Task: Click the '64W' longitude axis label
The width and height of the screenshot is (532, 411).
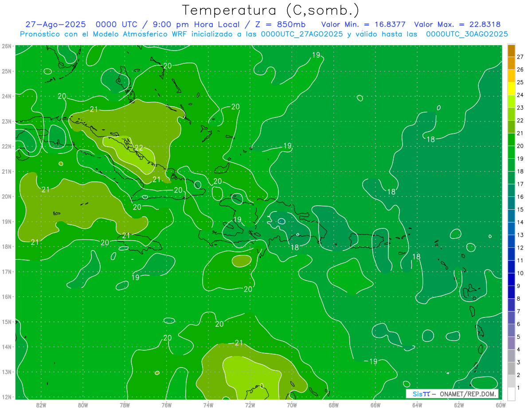Action: [x=417, y=404]
